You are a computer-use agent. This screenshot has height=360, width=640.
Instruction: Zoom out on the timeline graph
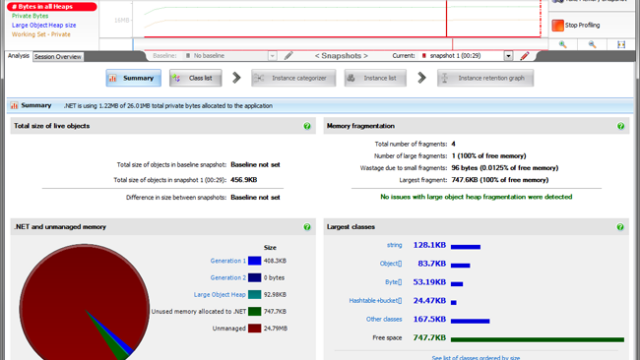tap(592, 44)
